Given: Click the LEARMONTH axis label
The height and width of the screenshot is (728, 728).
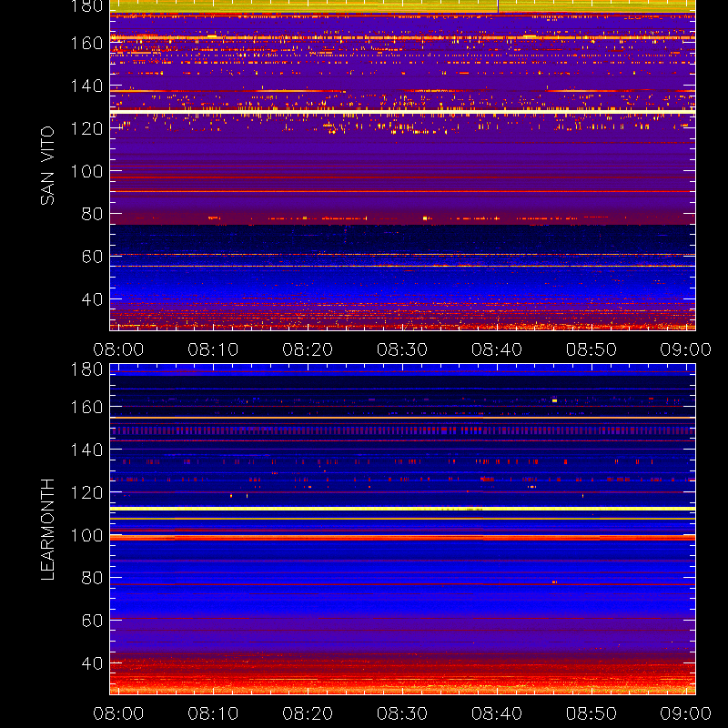Looking at the screenshot, I should coord(47,530).
